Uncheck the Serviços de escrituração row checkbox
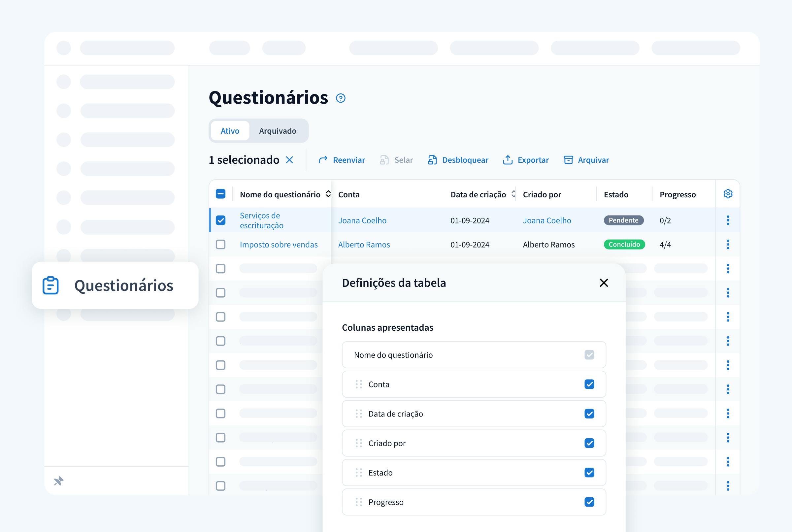This screenshot has width=792, height=532. tap(220, 220)
